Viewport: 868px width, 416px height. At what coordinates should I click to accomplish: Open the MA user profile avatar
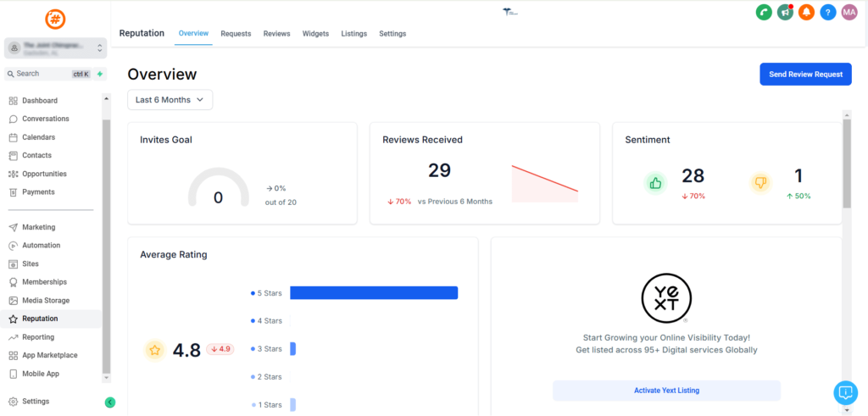coord(849,12)
